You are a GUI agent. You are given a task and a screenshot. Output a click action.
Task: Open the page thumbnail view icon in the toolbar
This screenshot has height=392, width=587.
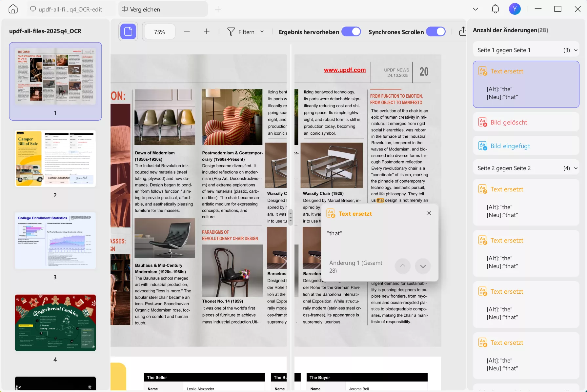tap(128, 31)
